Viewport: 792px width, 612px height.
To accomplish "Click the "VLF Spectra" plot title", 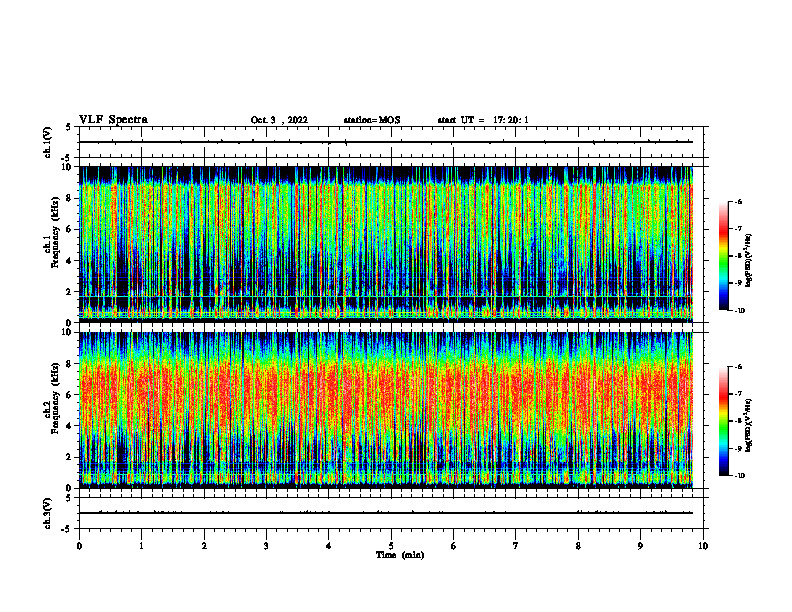I will pos(113,120).
